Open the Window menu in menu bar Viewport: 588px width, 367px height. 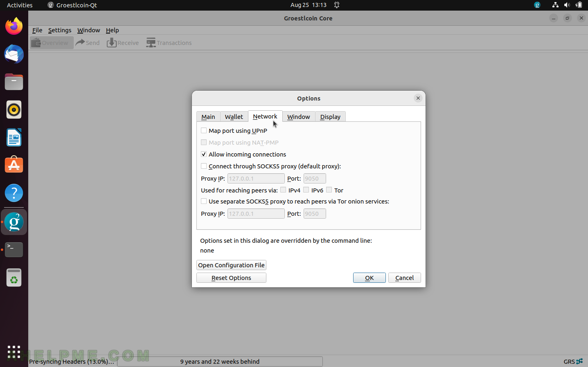pyautogui.click(x=89, y=30)
